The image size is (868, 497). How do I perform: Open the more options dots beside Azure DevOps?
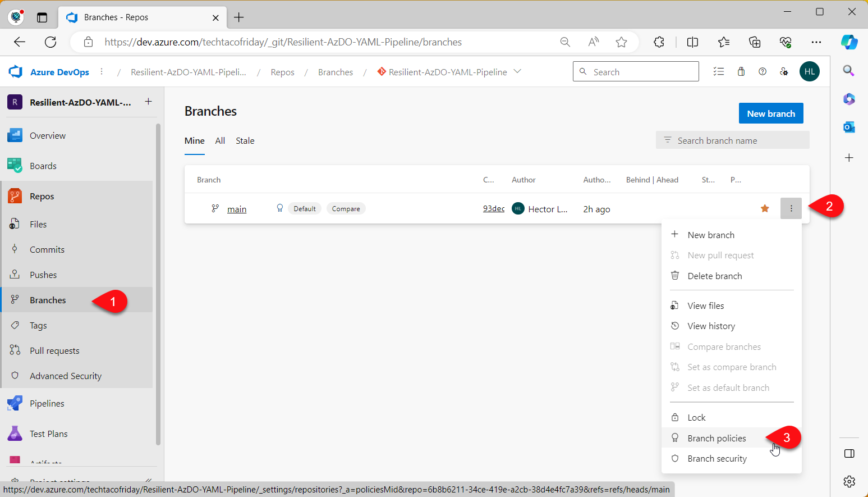point(102,72)
